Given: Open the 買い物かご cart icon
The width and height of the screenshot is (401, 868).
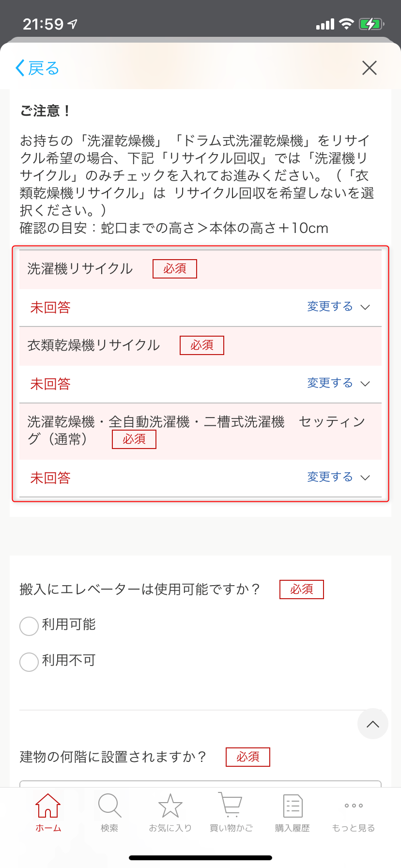Looking at the screenshot, I should point(231,805).
